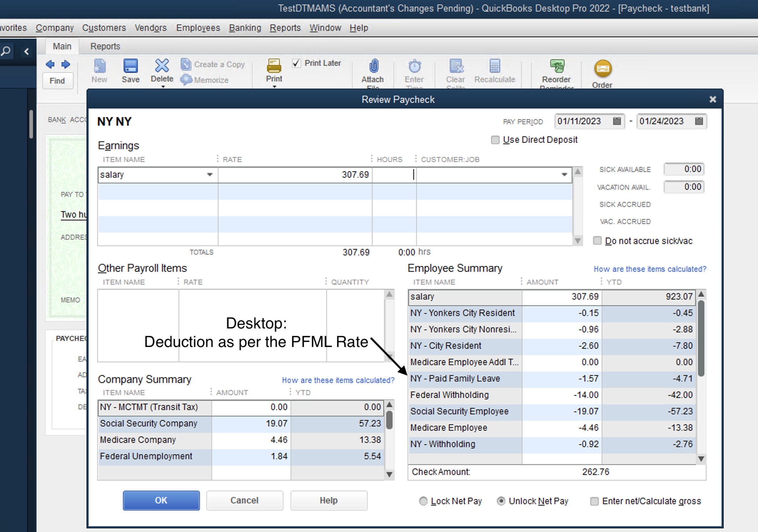The width and height of the screenshot is (758, 532).
Task: Open Company Summary 'How are these items calculated?' link
Action: pos(338,380)
